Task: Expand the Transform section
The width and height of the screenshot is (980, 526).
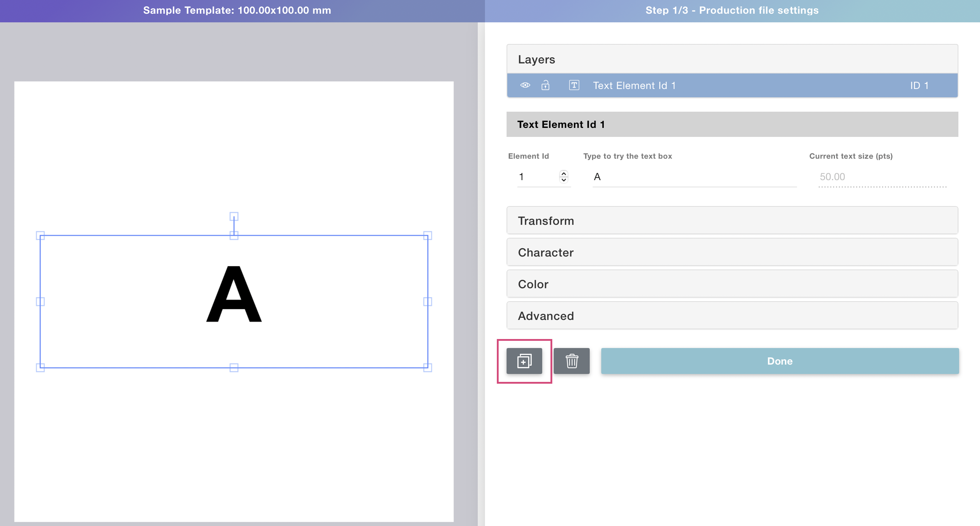Action: click(732, 220)
